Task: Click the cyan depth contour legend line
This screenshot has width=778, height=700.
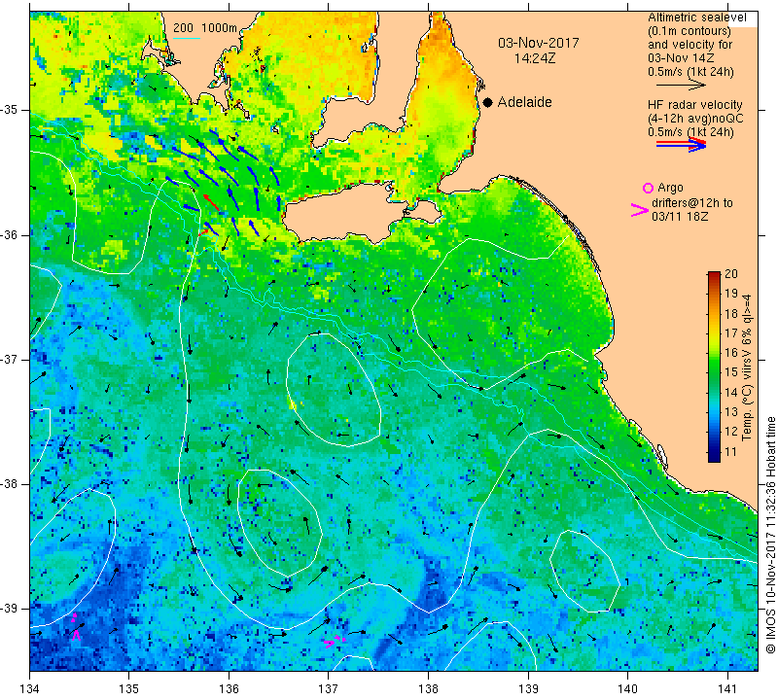Action: [x=187, y=38]
